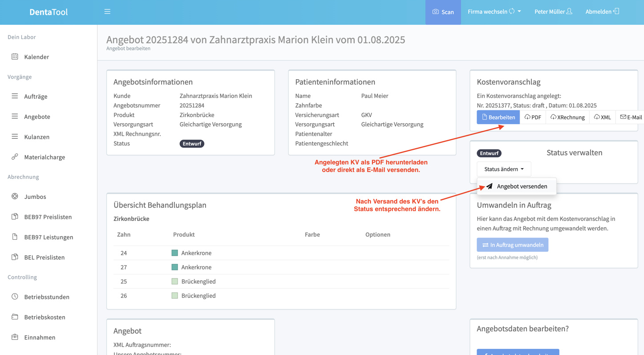The width and height of the screenshot is (644, 355).
Task: Click the hamburger menu icon in header
Action: [x=107, y=12]
